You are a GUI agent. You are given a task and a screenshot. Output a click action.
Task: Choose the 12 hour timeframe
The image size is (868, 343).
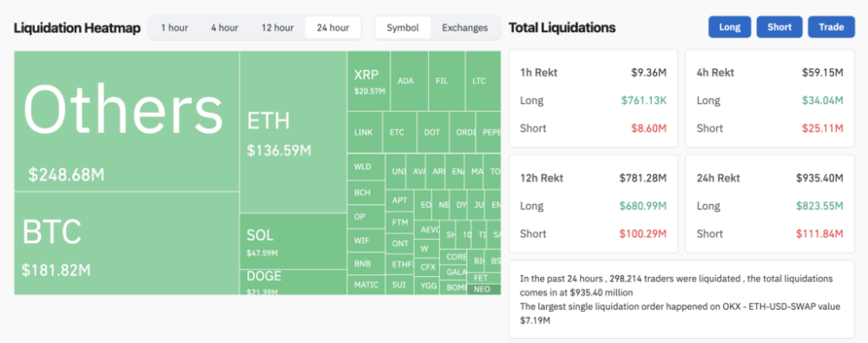[278, 28]
